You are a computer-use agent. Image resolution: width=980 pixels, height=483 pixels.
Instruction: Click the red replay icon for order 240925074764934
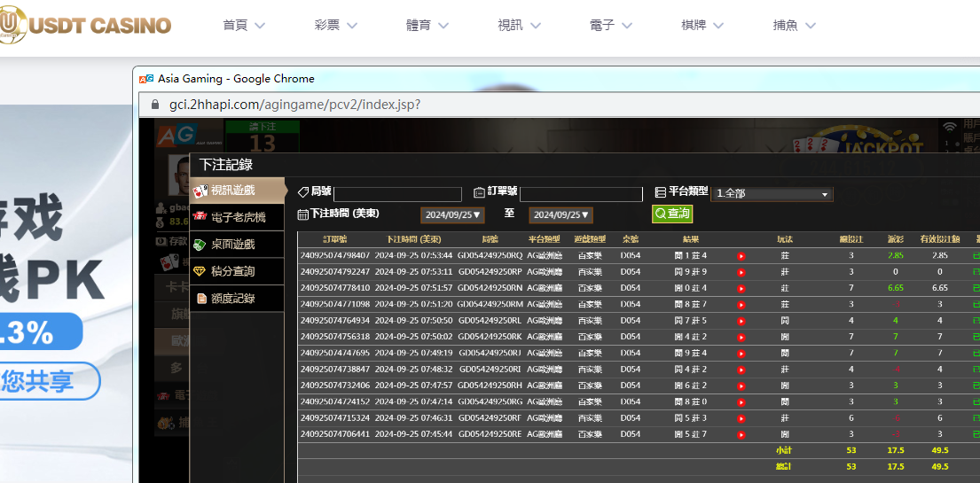(x=741, y=321)
